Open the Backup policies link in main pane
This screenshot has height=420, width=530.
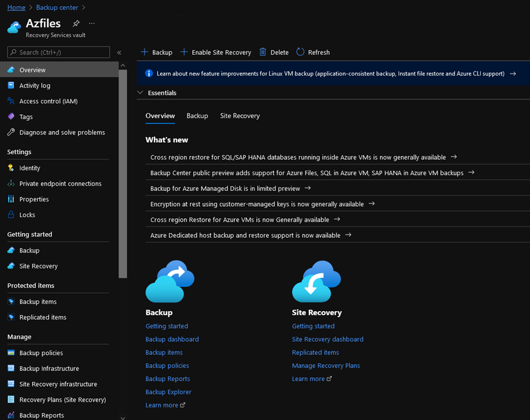pos(168,366)
